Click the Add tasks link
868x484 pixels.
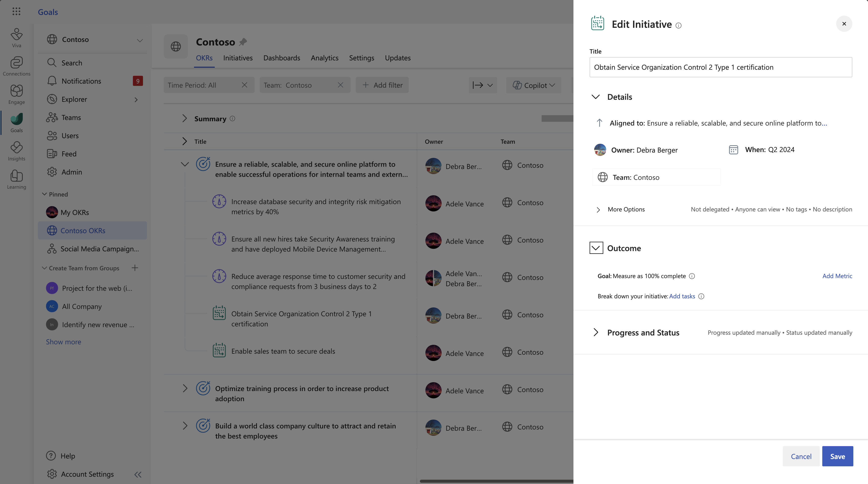[682, 296]
